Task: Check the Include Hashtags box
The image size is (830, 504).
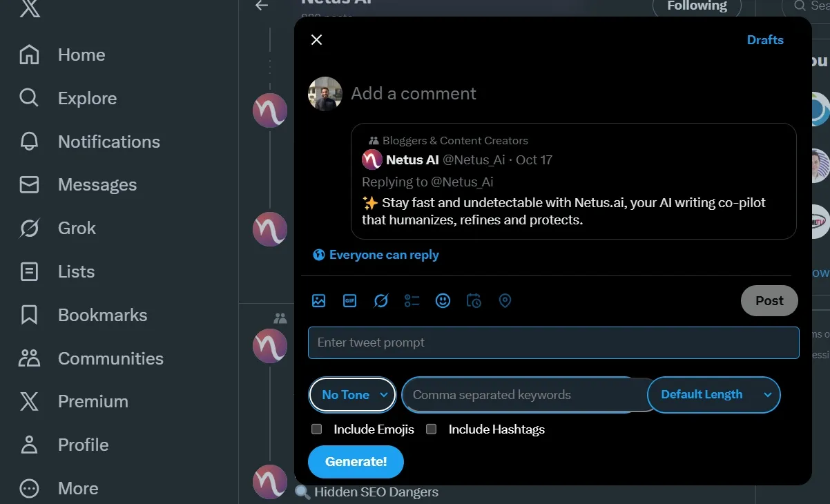Action: pyautogui.click(x=431, y=429)
